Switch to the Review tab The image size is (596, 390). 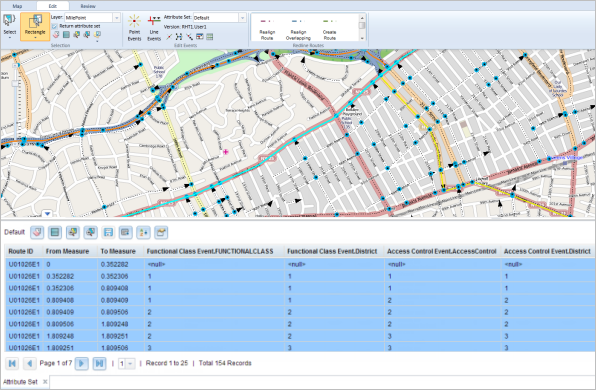(x=88, y=6)
